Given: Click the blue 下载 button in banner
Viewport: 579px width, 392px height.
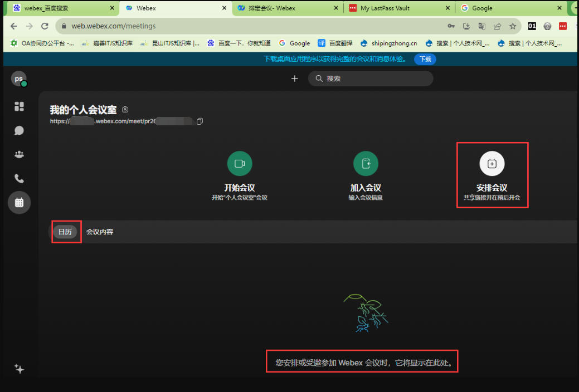Looking at the screenshot, I should [x=425, y=59].
